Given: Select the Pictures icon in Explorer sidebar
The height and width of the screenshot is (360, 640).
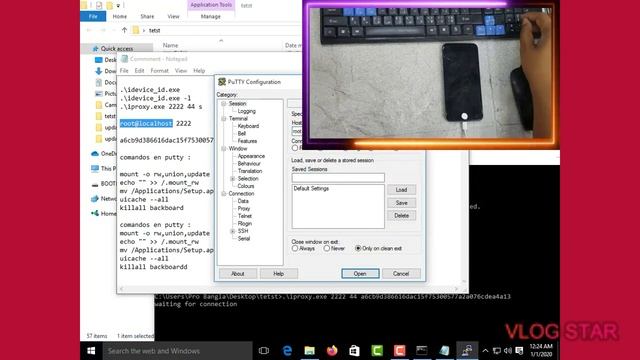Looking at the screenshot, I should [x=98, y=93].
